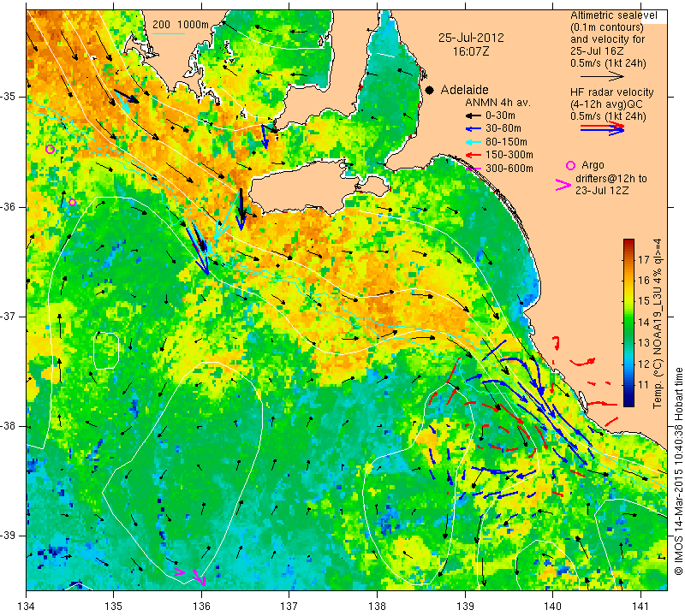Click the black altimetric velocity scale arrow
Viewport: 685px width, 616px height.
tap(602, 77)
